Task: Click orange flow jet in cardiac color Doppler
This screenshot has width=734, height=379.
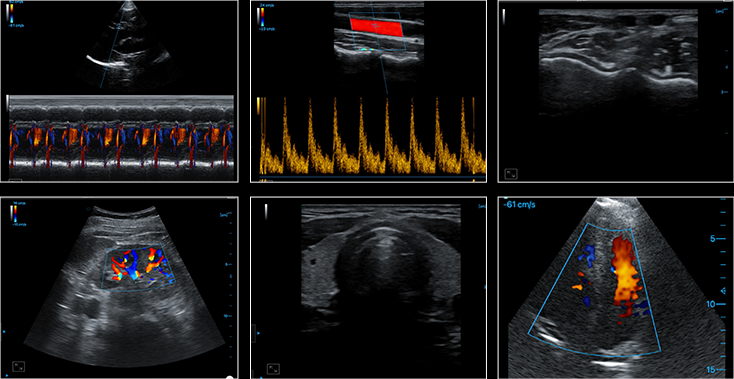Action: (x=625, y=277)
